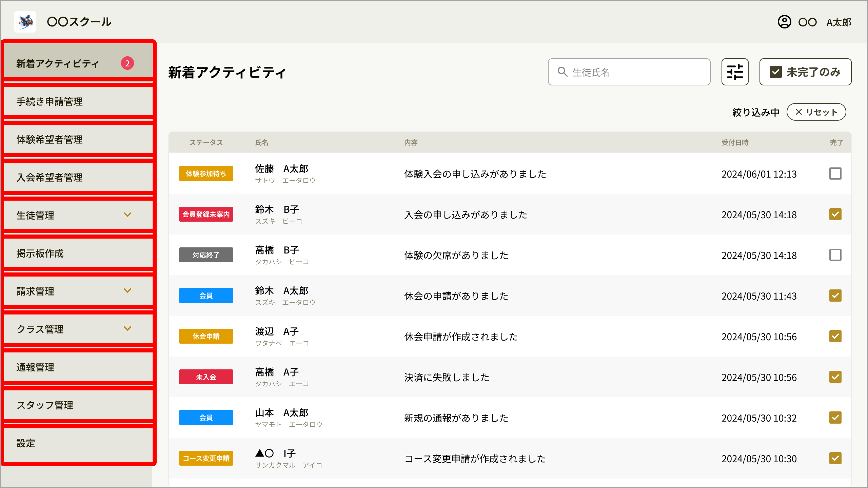Select the 決済に失敗しました text
The height and width of the screenshot is (488, 868).
pyautogui.click(x=447, y=377)
